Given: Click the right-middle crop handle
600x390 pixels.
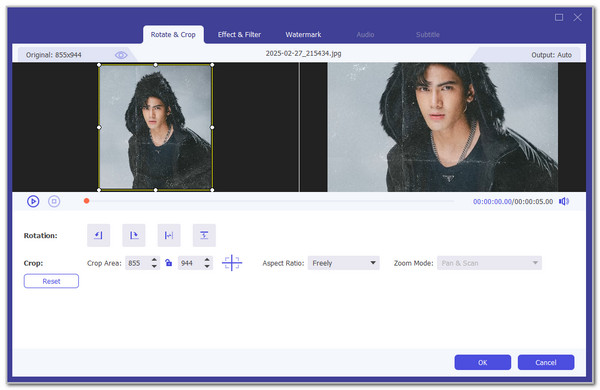Looking at the screenshot, I should (212, 127).
